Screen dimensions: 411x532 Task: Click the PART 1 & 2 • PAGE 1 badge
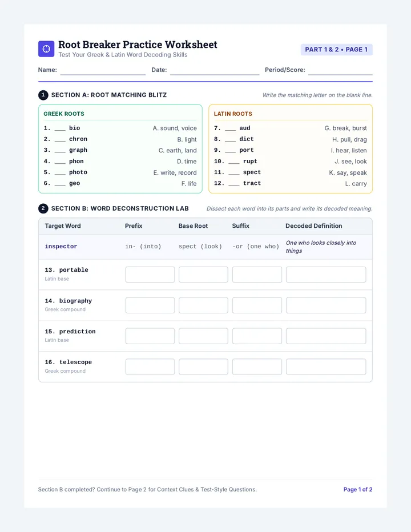336,50
